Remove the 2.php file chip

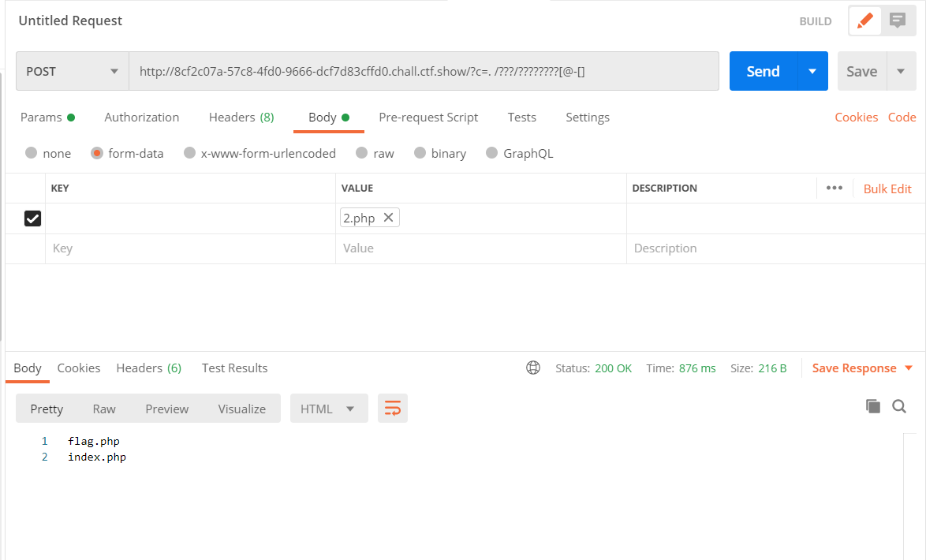coord(388,218)
